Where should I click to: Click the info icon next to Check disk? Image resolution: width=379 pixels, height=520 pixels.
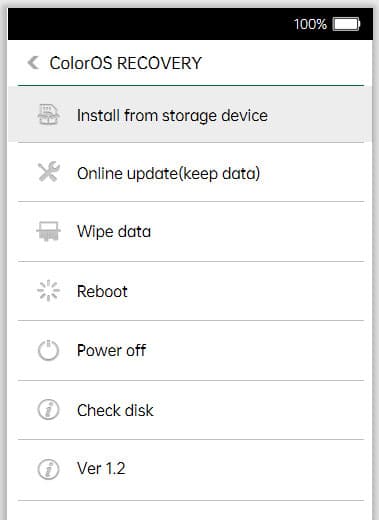click(48, 410)
